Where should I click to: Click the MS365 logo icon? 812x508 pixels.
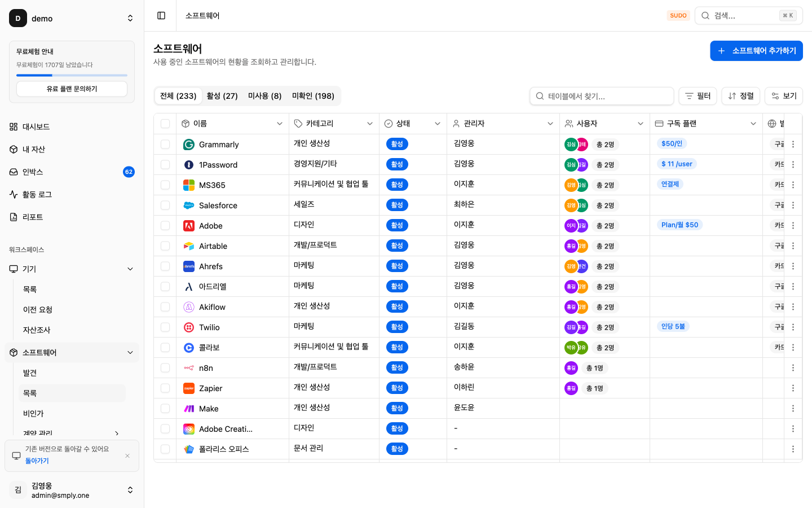pyautogui.click(x=189, y=185)
